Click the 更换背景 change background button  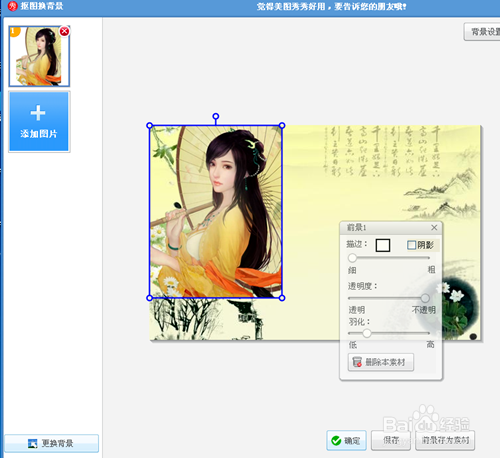pos(52,443)
